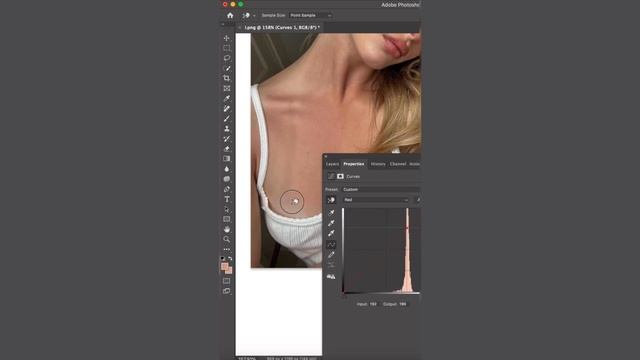The width and height of the screenshot is (640, 360).
Task: Click the Curves Output value field
Action: tap(402, 304)
